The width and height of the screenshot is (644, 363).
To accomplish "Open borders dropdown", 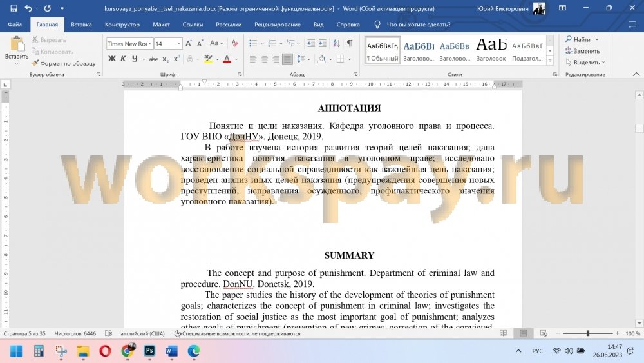I will [x=349, y=59].
